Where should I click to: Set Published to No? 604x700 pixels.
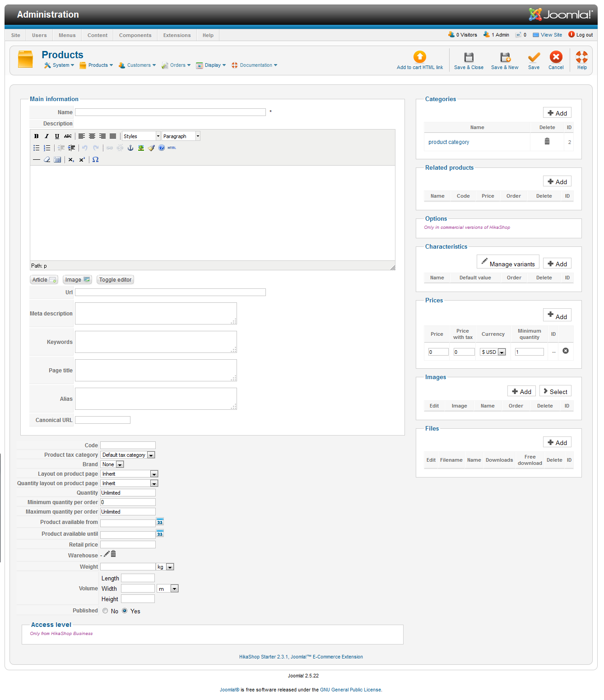[105, 611]
